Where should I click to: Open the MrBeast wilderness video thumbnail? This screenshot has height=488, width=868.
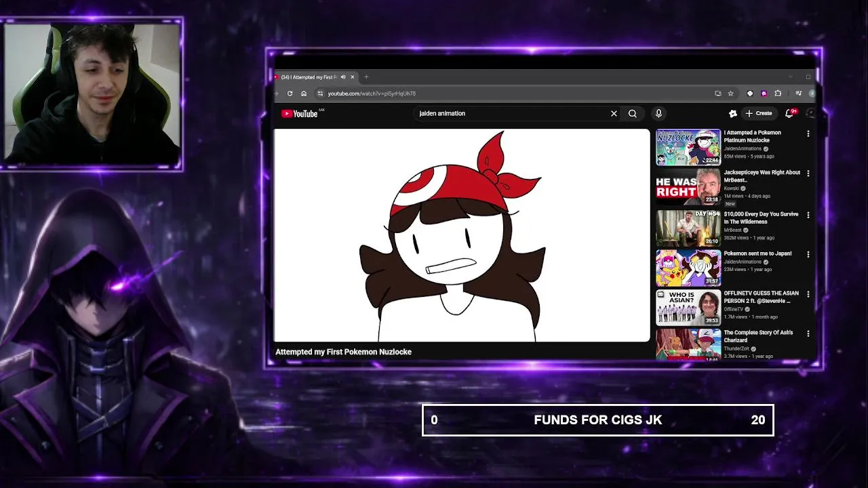[688, 228]
